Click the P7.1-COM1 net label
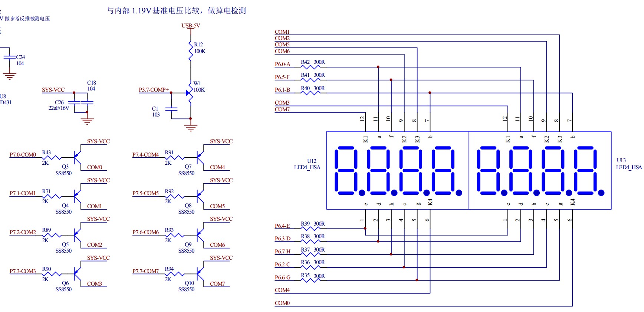Screen dimensions: 644x312 tap(23, 194)
